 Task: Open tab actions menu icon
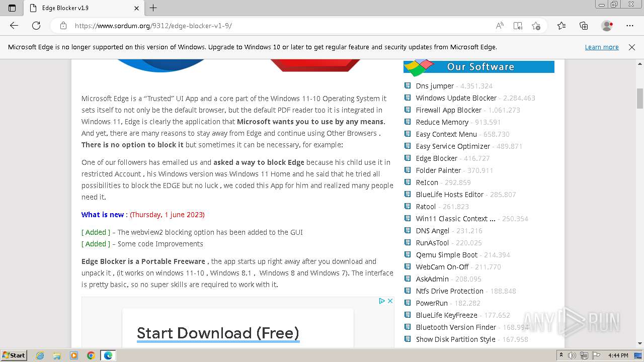(12, 8)
